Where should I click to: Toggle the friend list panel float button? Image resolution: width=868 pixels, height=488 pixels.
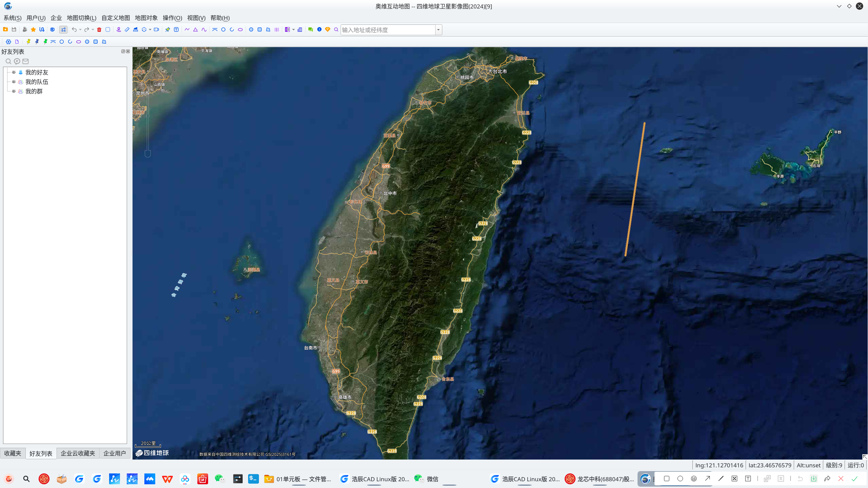pos(123,51)
